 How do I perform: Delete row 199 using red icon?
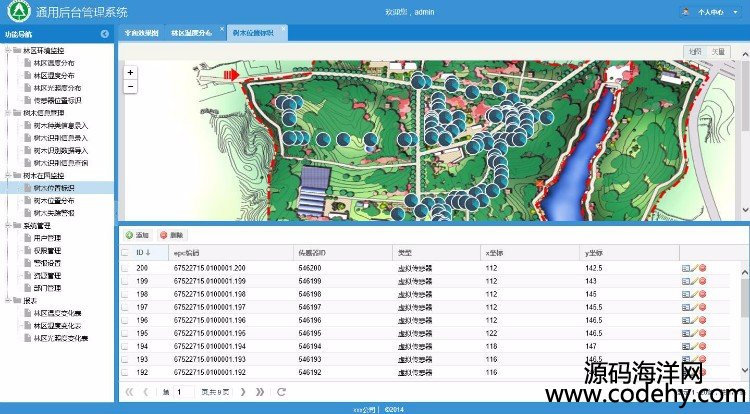(x=702, y=281)
